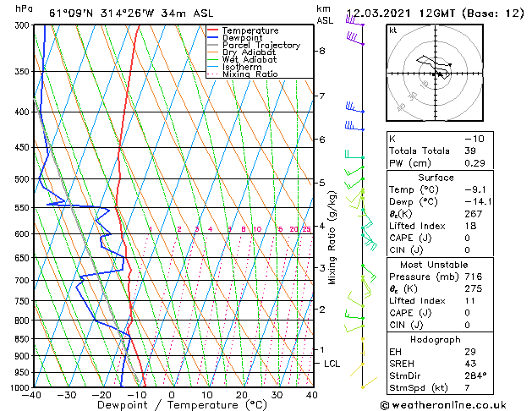The width and height of the screenshot is (532, 411).
Task: Click the EH value '29'
Action: tap(470, 352)
